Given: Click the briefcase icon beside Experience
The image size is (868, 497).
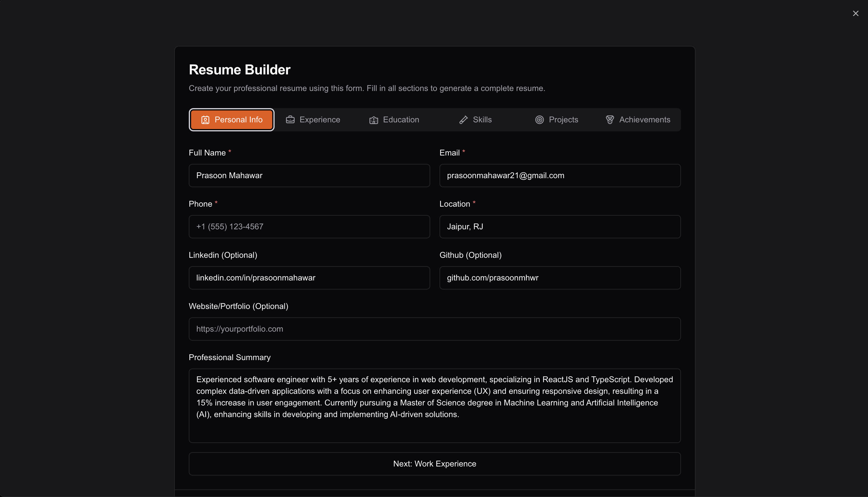Looking at the screenshot, I should click(290, 119).
